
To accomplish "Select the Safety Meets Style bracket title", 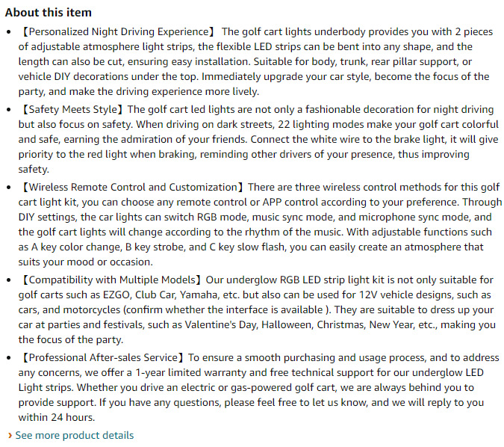I will [x=72, y=109].
